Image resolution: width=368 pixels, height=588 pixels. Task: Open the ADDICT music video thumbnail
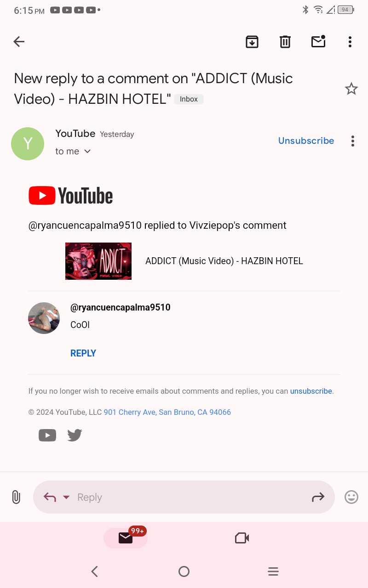click(x=98, y=261)
